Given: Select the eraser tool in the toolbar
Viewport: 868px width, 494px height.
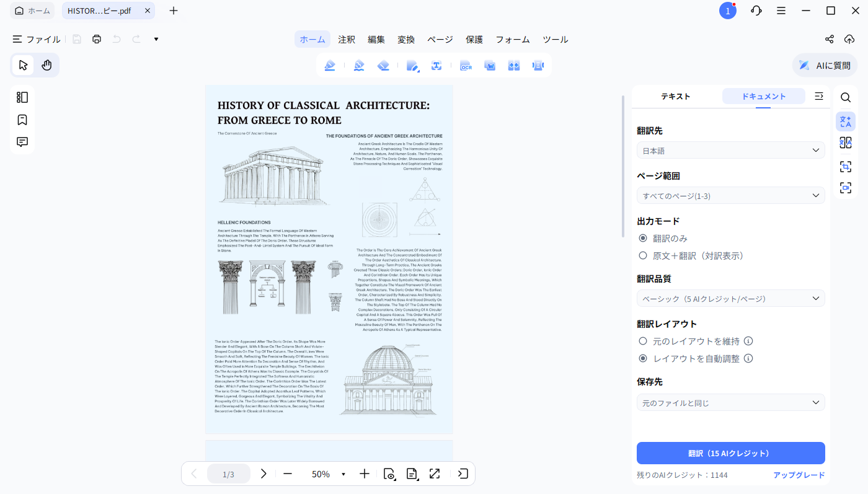Looking at the screenshot, I should 383,66.
